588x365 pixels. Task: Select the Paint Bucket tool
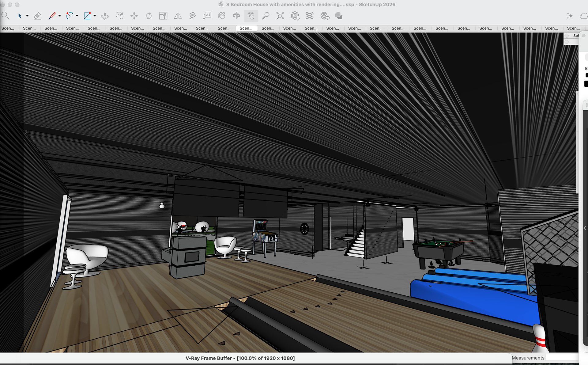click(x=221, y=16)
